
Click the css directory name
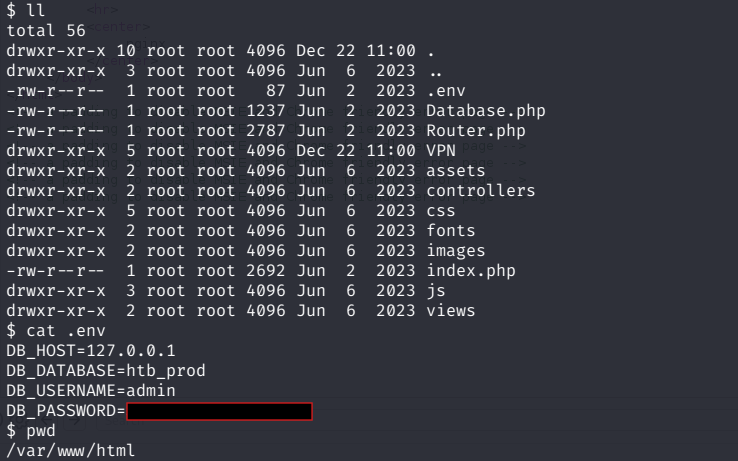[x=440, y=210]
